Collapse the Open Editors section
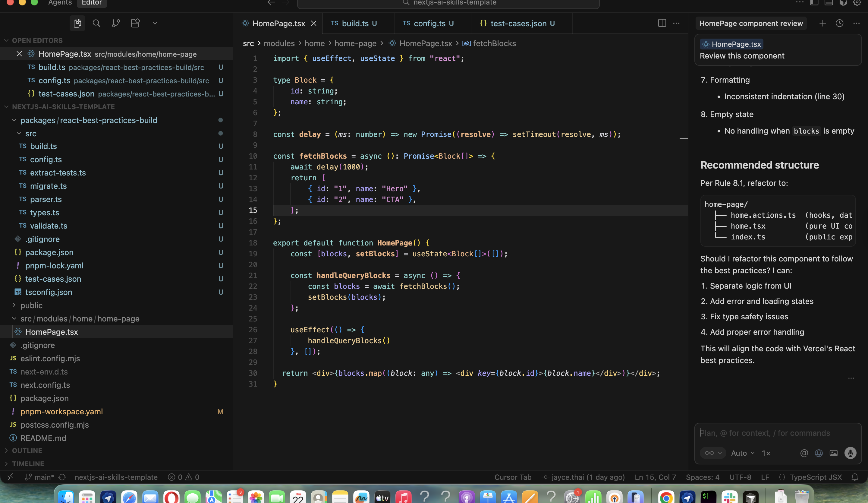The height and width of the screenshot is (503, 868). [6, 40]
